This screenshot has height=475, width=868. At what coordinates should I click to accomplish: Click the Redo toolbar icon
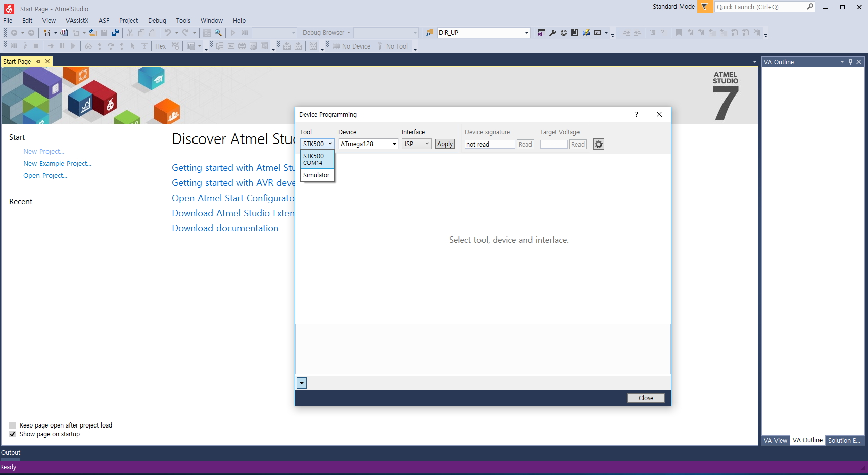pyautogui.click(x=185, y=33)
